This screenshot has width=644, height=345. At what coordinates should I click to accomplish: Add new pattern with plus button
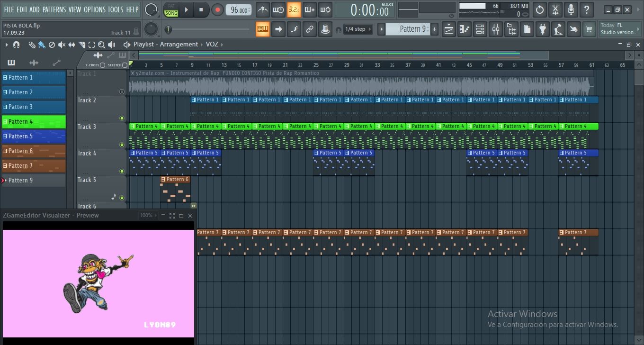click(x=434, y=29)
